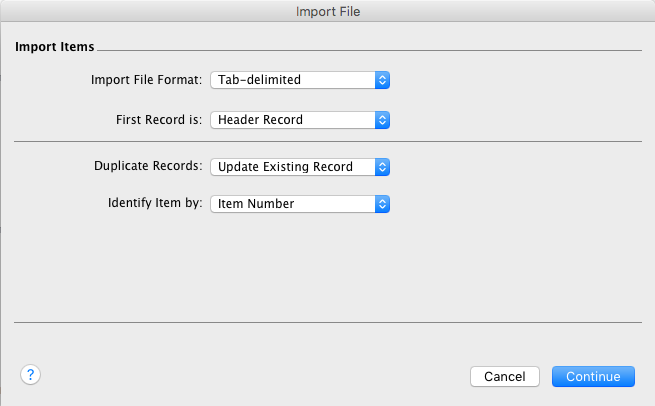This screenshot has width=655, height=406.
Task: Open the Header Record dropdown
Action: (291, 120)
